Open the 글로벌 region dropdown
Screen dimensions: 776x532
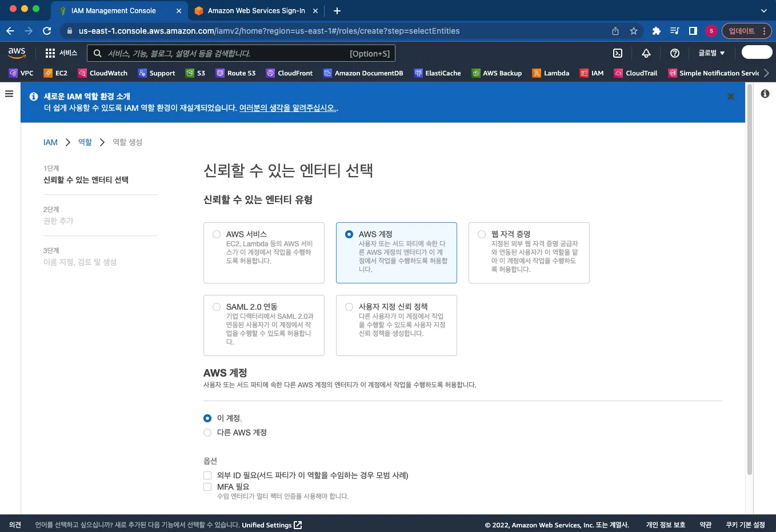tap(711, 53)
